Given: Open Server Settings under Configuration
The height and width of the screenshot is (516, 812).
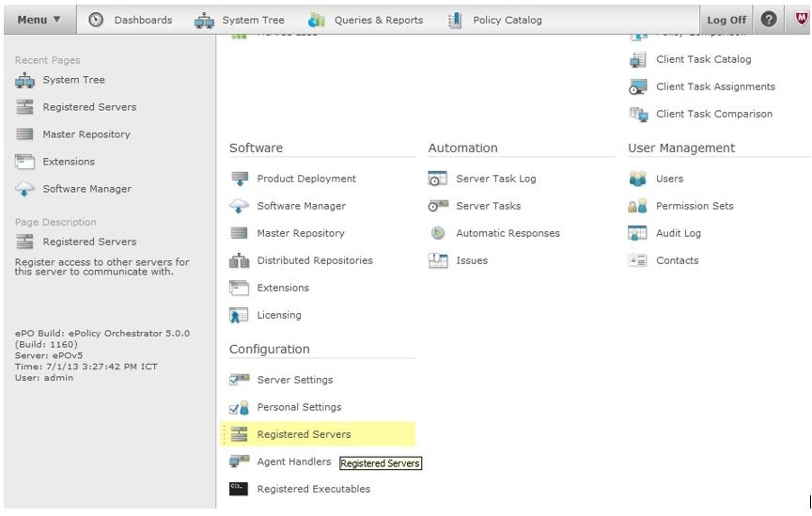Looking at the screenshot, I should [294, 380].
